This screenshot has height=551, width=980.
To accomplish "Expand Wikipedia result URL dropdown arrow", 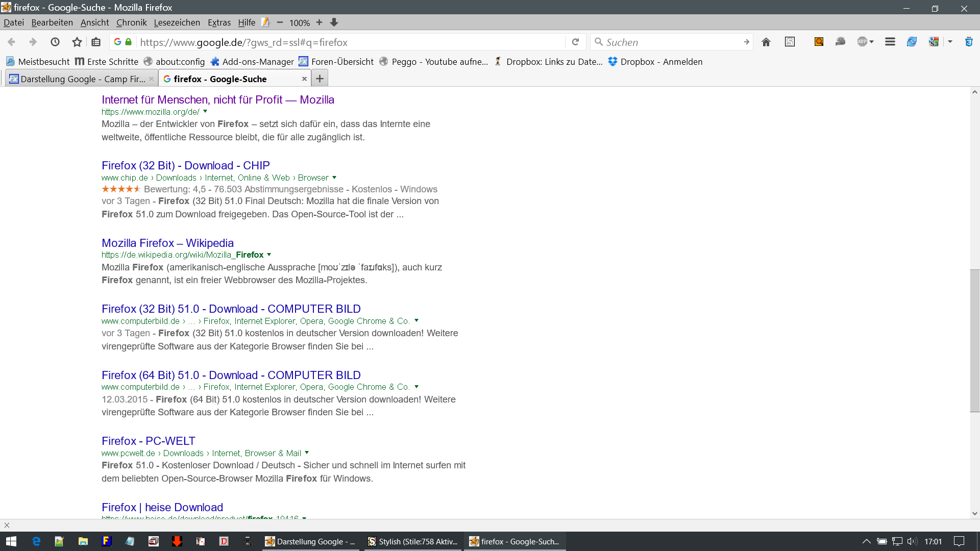I will (x=269, y=255).
